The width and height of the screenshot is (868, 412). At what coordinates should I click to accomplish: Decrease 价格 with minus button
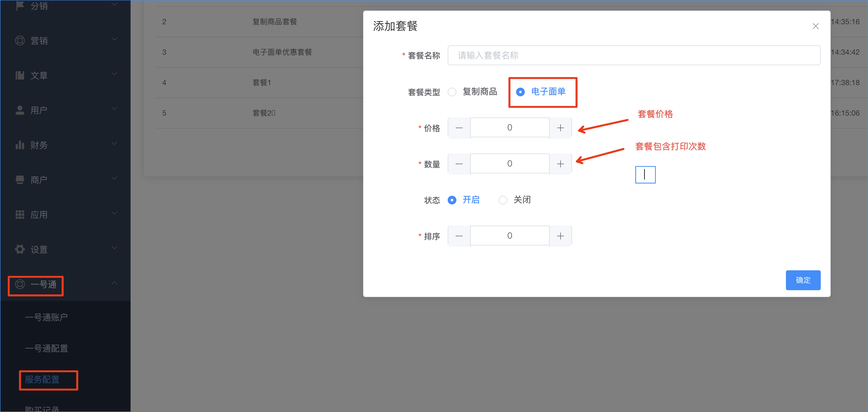tap(459, 128)
